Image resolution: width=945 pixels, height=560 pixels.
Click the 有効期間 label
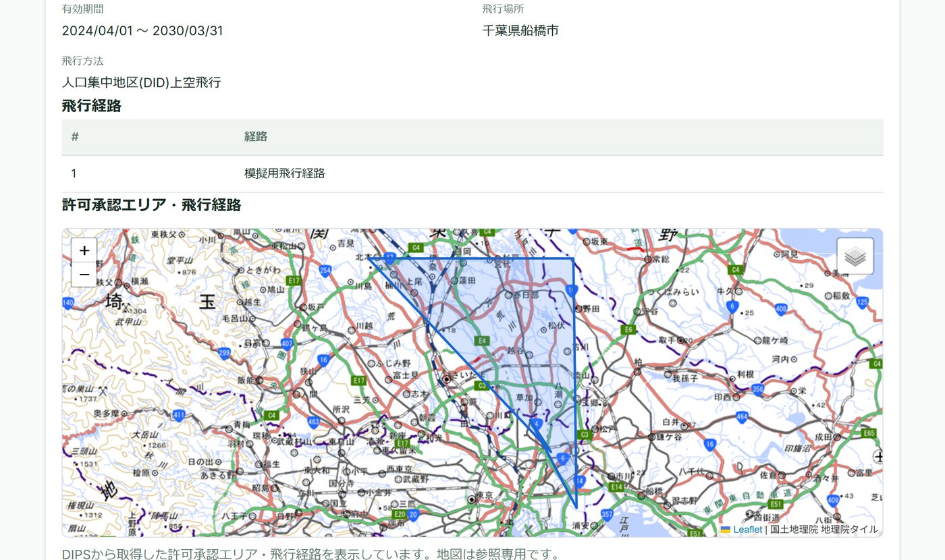click(x=82, y=9)
